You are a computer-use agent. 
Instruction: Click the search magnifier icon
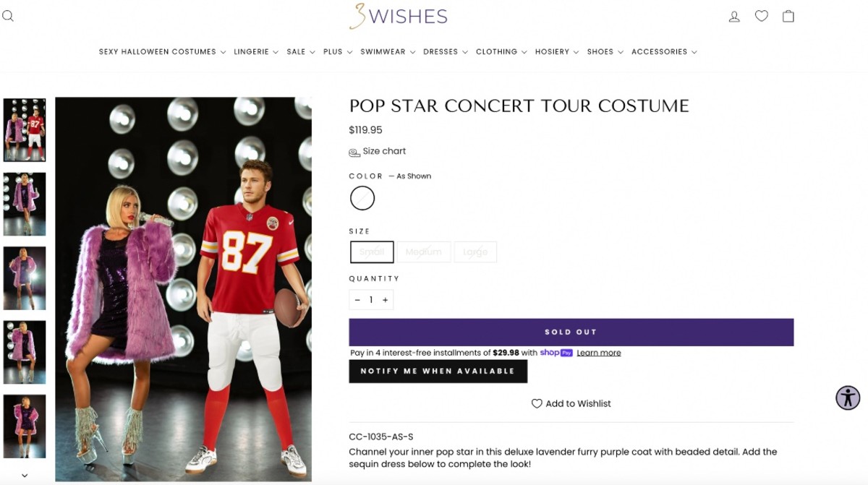(8, 16)
